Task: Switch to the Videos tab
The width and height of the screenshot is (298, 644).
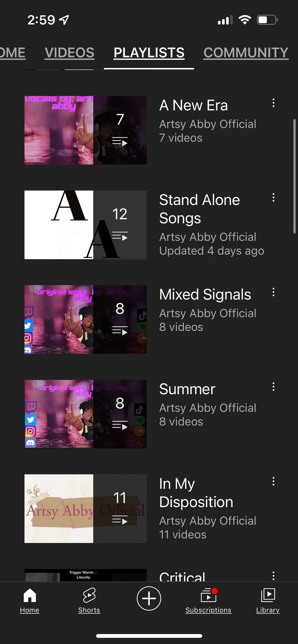Action: pyautogui.click(x=70, y=53)
